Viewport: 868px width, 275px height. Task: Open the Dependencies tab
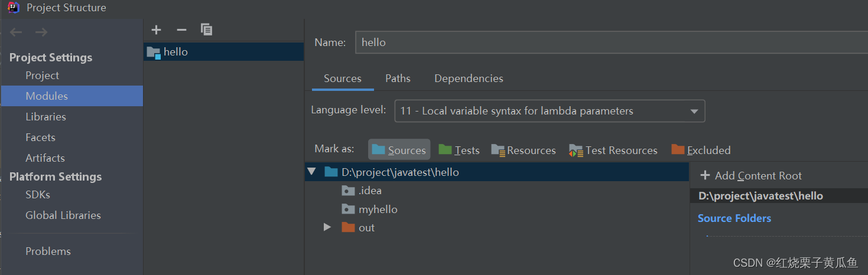(x=469, y=78)
